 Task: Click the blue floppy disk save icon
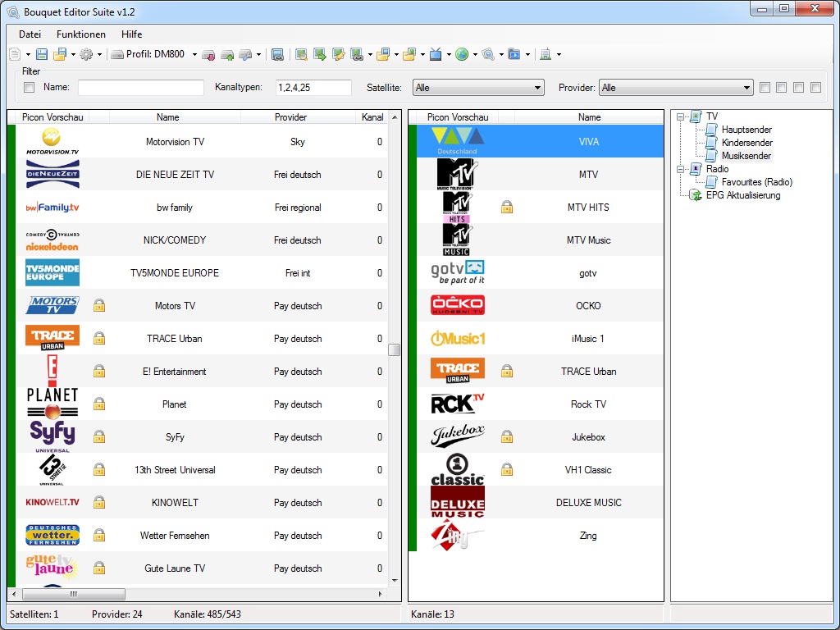pos(42,54)
